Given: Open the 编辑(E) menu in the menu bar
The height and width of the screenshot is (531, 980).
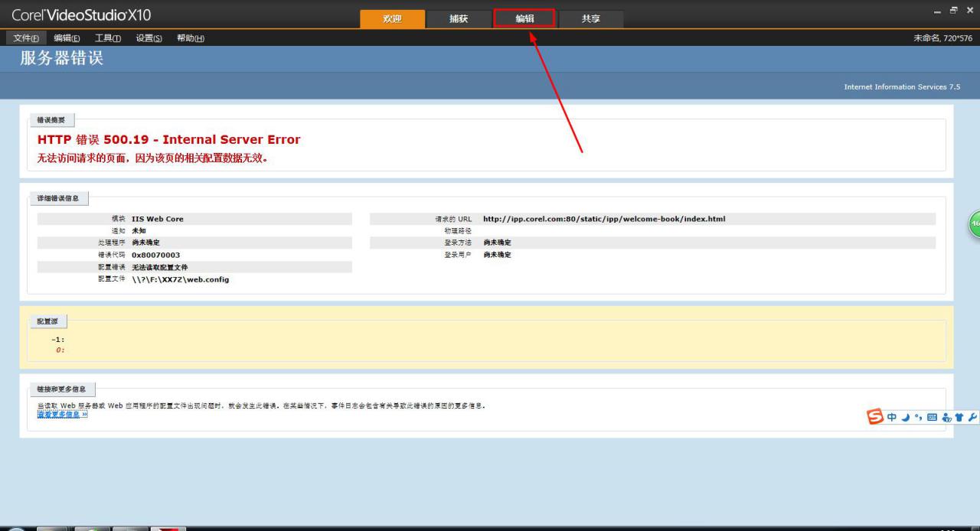Looking at the screenshot, I should point(67,38).
